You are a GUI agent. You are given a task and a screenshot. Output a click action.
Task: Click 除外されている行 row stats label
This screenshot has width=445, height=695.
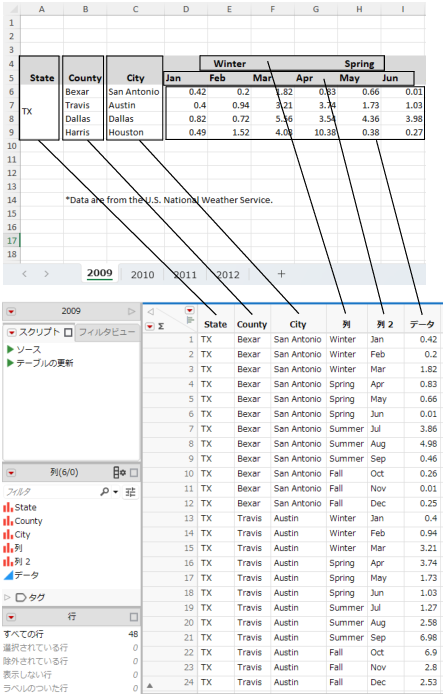[35, 661]
